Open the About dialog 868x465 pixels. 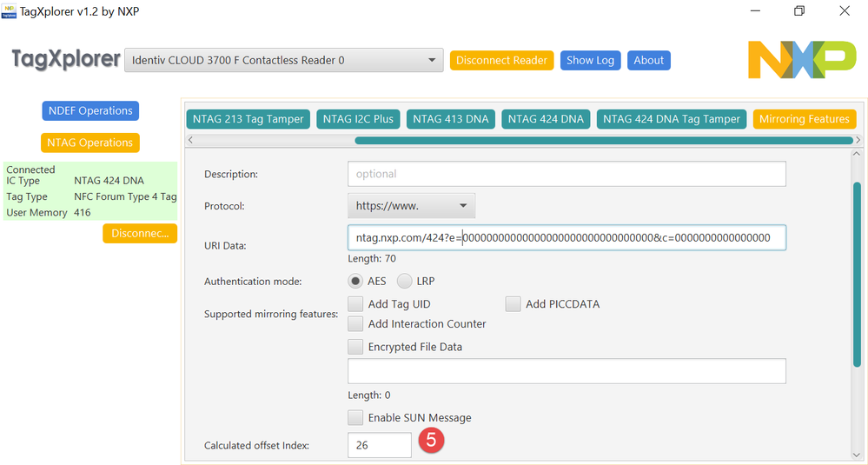(648, 60)
